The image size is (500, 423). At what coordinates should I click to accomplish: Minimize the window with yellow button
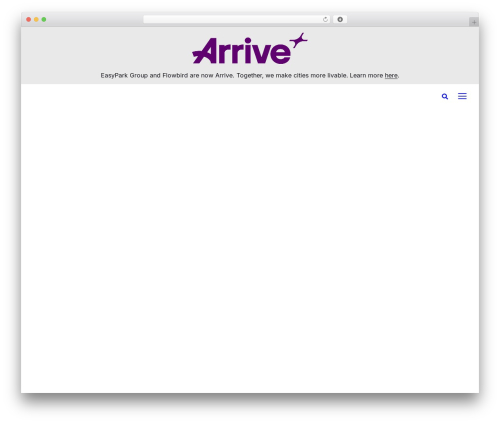(x=36, y=19)
